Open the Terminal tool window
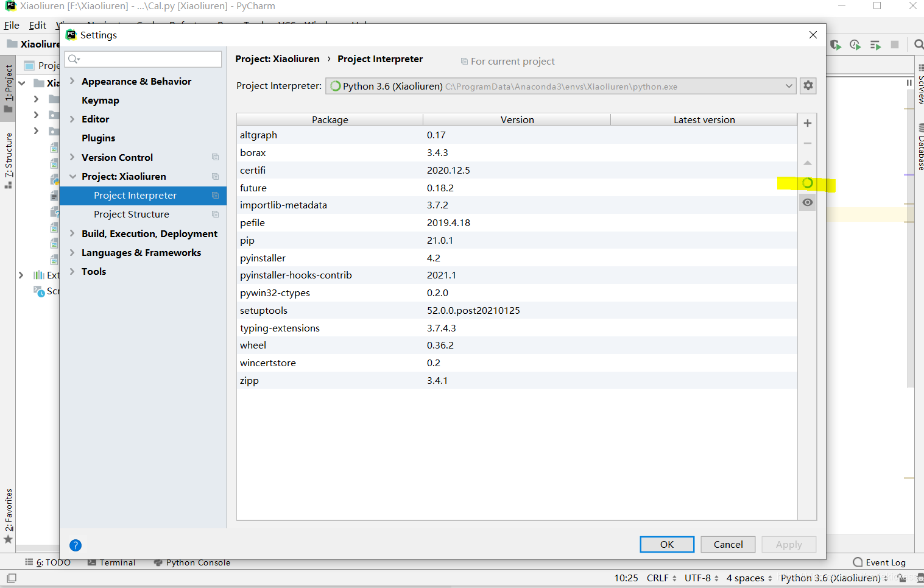Image resolution: width=924 pixels, height=588 pixels. [x=111, y=562]
